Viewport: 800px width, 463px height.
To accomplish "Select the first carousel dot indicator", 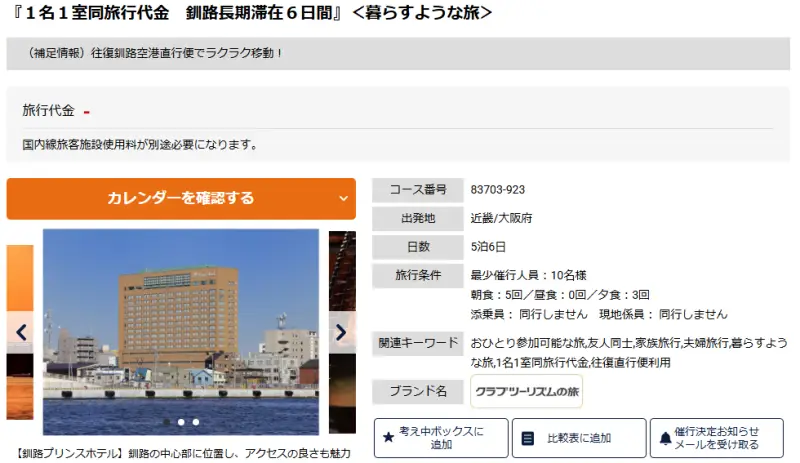I will (166, 422).
